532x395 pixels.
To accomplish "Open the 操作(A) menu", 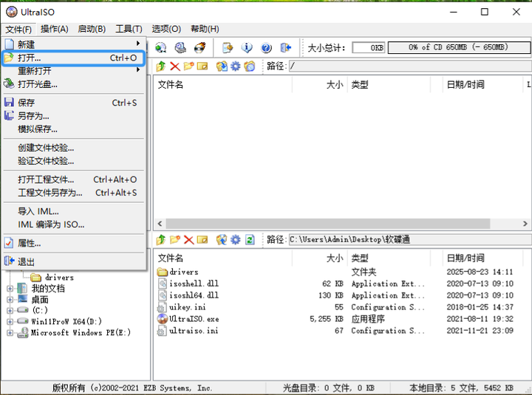I will pyautogui.click(x=54, y=29).
